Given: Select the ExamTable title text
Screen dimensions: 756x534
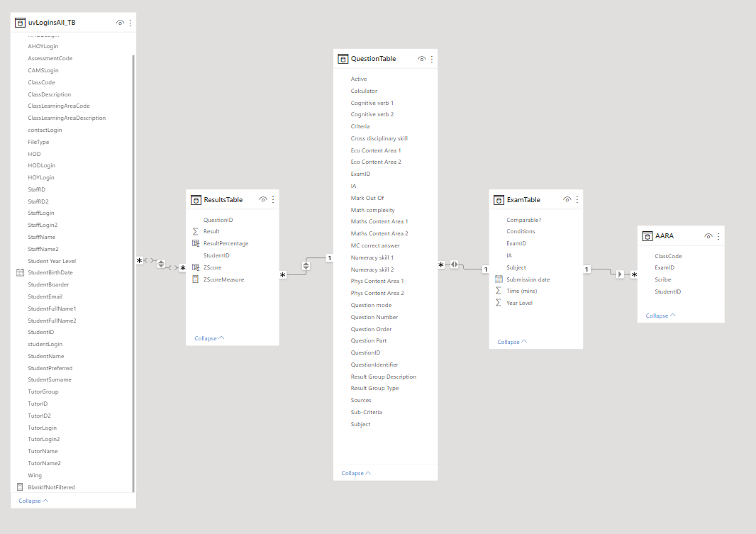Looking at the screenshot, I should [x=523, y=199].
